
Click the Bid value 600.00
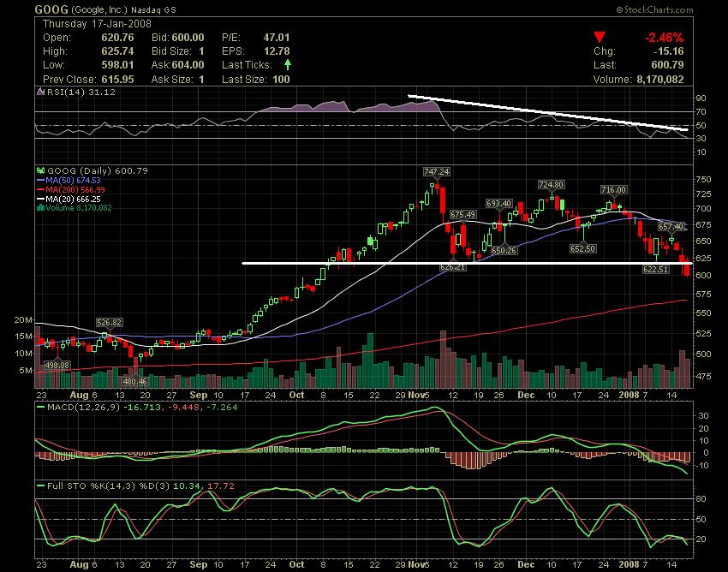pos(188,38)
